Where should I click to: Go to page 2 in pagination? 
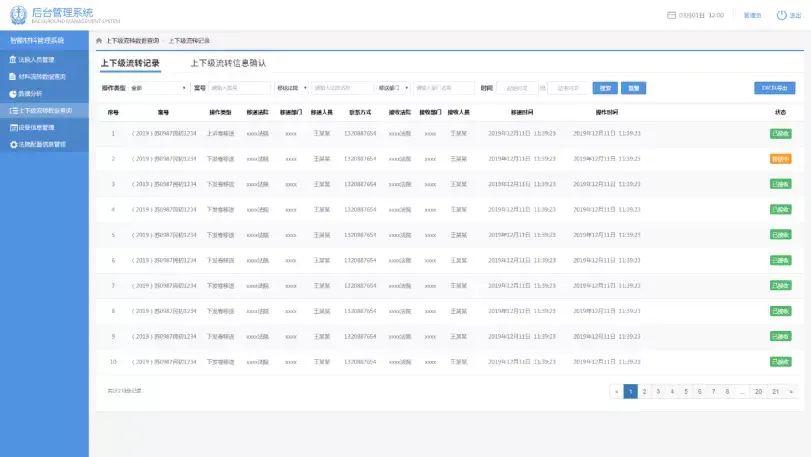[x=644, y=391]
